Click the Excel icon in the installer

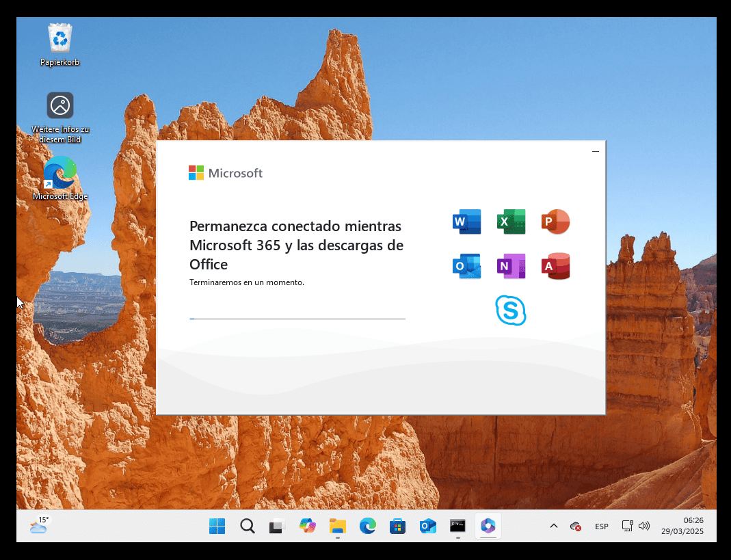tap(511, 222)
